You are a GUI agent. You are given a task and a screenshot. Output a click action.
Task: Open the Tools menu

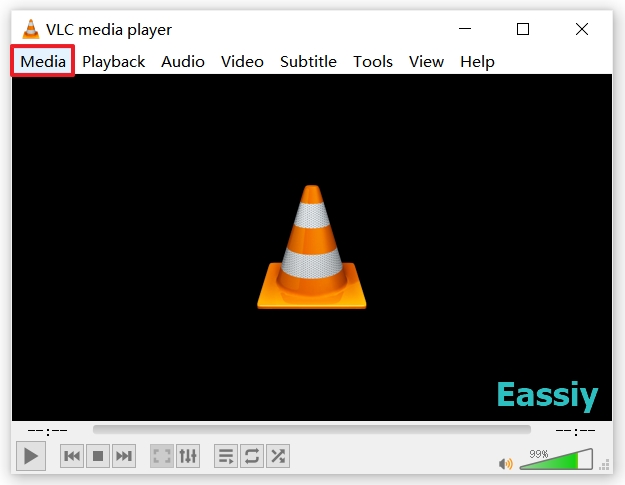coord(373,62)
